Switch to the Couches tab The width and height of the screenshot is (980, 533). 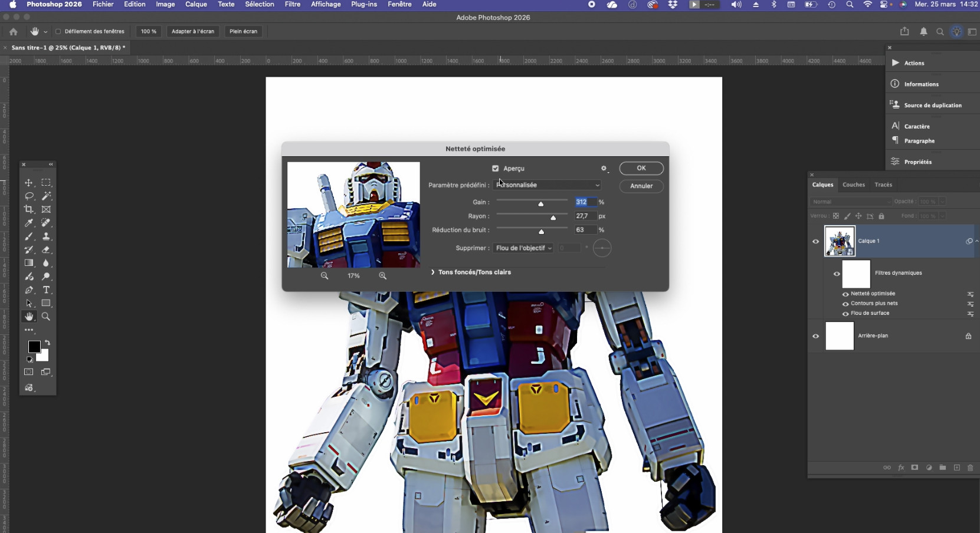[853, 185]
